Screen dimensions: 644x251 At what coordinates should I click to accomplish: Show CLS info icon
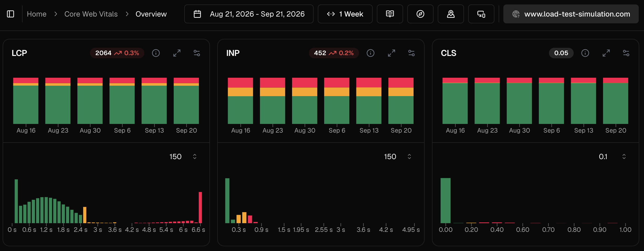coord(585,53)
